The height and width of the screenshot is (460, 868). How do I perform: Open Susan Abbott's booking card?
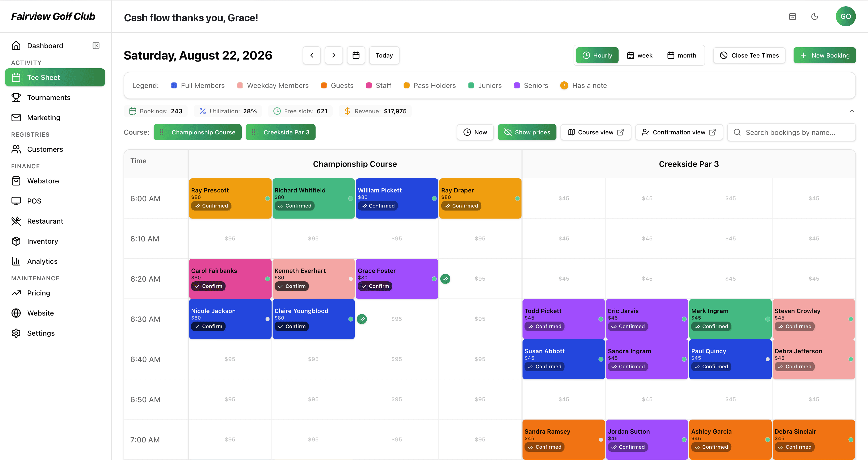(563, 359)
